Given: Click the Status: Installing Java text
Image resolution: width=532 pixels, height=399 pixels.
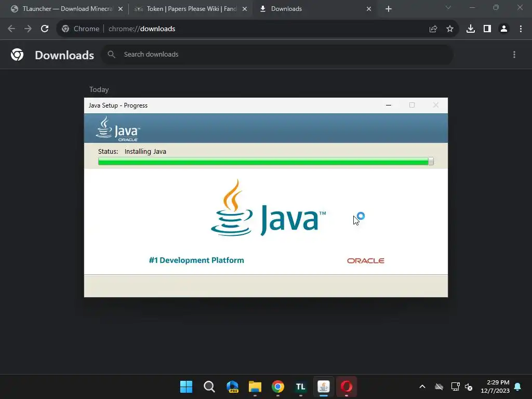Looking at the screenshot, I should [x=132, y=152].
